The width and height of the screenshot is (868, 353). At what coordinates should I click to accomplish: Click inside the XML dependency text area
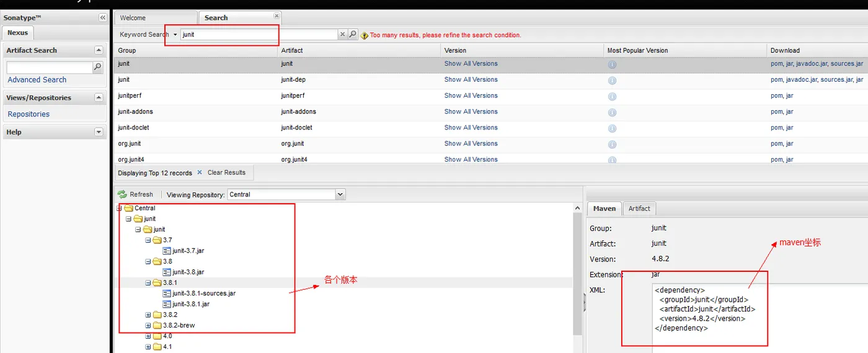click(x=760, y=319)
